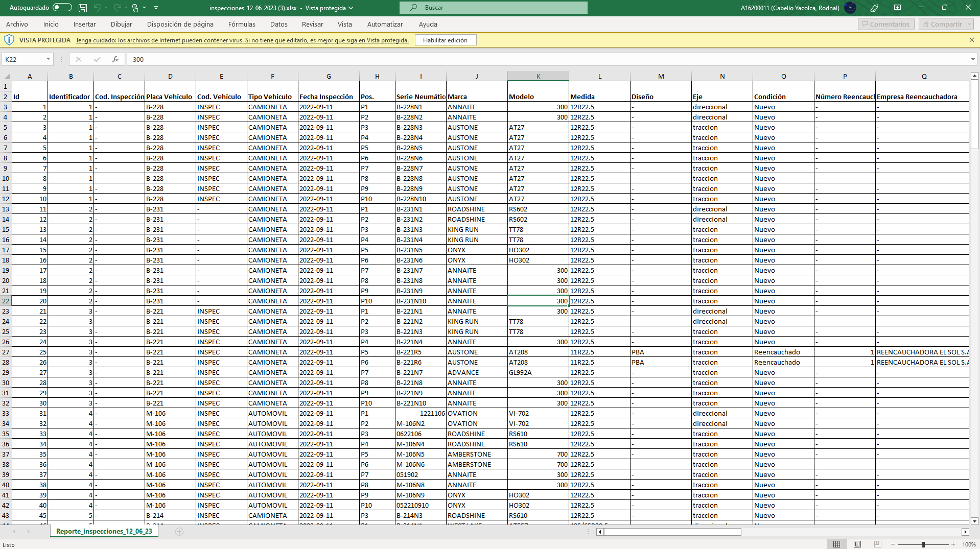The width and height of the screenshot is (980, 549).
Task: Expand the Name Box dropdown arrow
Action: 48,59
